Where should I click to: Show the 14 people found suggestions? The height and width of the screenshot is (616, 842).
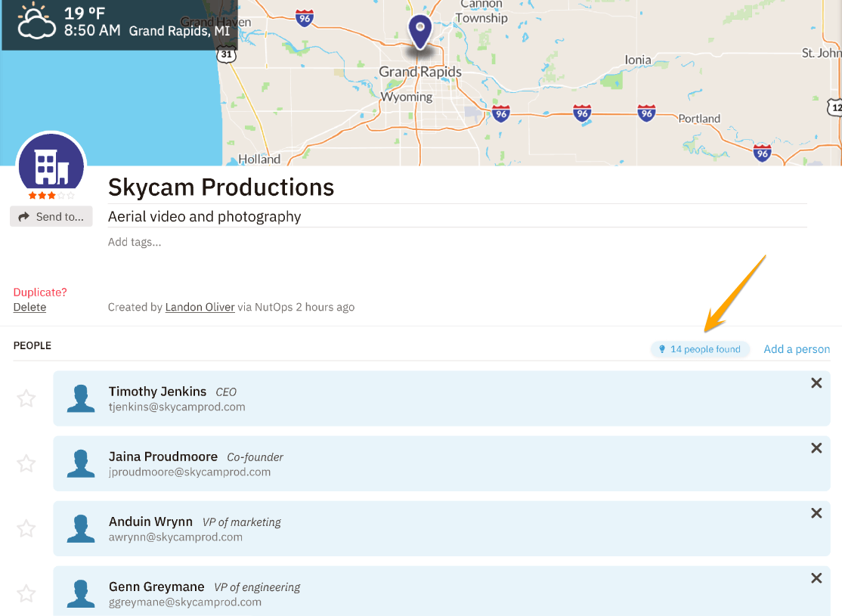[700, 349]
